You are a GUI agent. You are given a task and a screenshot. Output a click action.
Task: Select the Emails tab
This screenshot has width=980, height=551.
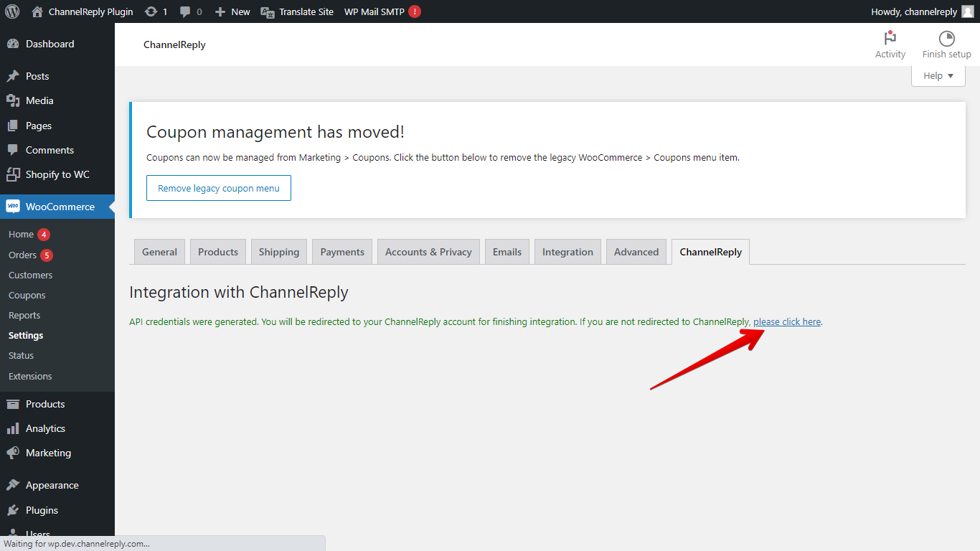coord(507,252)
